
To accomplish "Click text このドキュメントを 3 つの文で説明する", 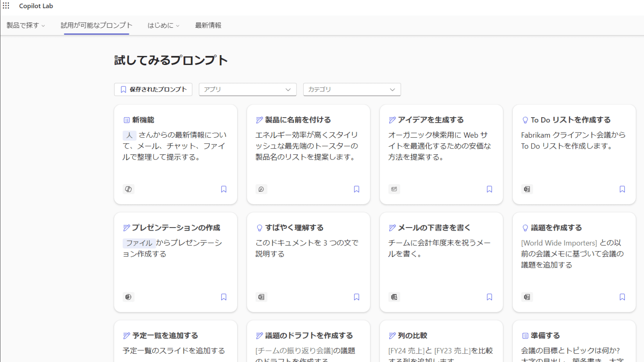I will [x=307, y=248].
